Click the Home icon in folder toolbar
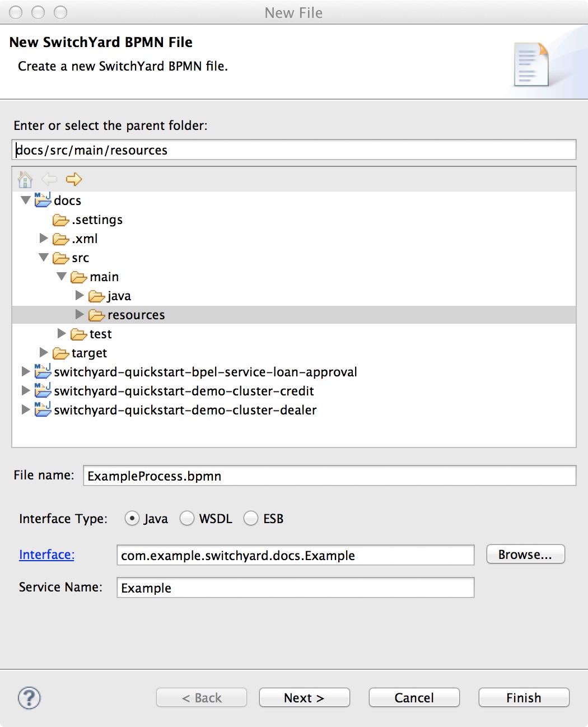Screen dimensions: 588x727 pyautogui.click(x=25, y=179)
